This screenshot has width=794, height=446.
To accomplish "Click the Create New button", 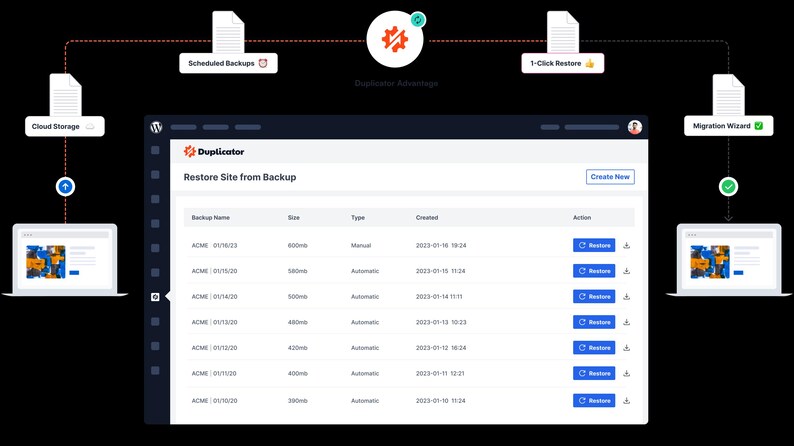I will point(610,177).
